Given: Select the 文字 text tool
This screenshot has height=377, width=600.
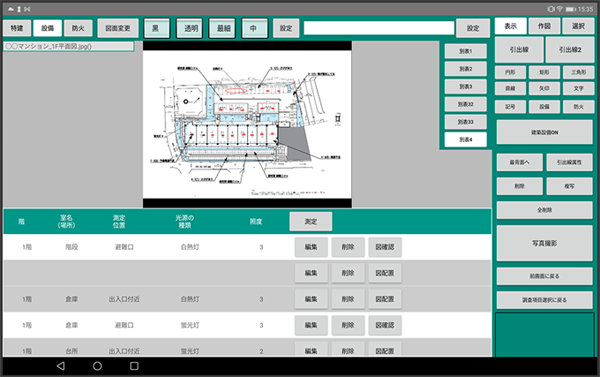Looking at the screenshot, I should click(578, 88).
